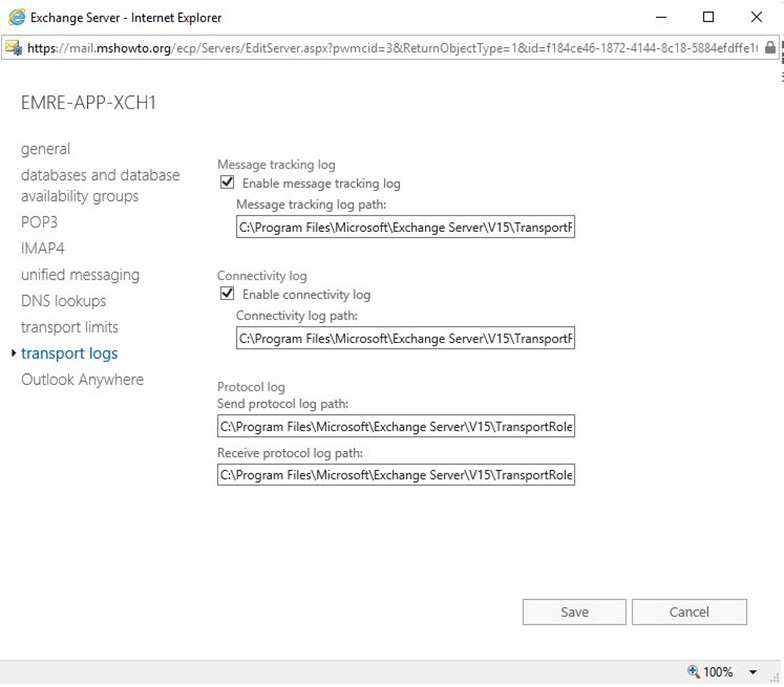Click the Internet Explorer logo icon in title bar
The width and height of the screenshot is (784, 687).
(x=16, y=18)
